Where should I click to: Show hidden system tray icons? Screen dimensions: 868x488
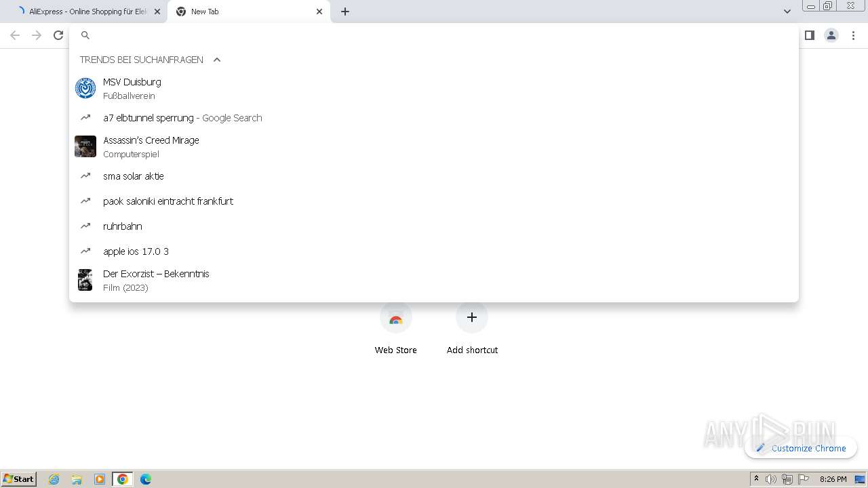coord(756,479)
